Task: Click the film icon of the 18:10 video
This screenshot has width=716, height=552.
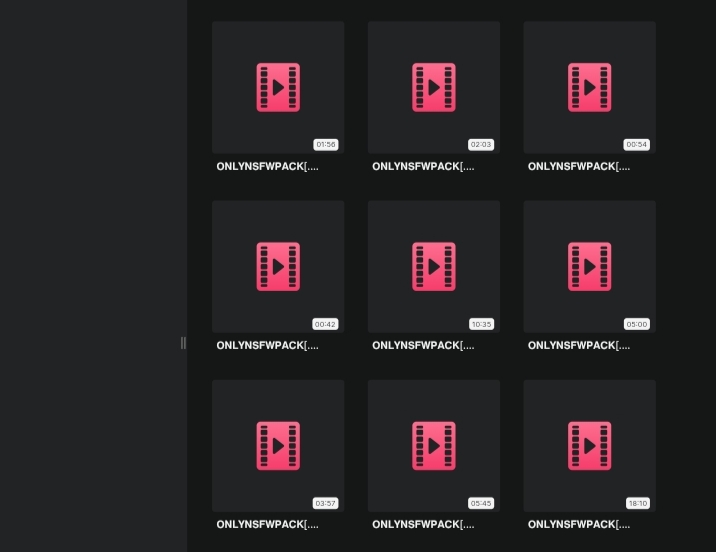Action: (590, 446)
